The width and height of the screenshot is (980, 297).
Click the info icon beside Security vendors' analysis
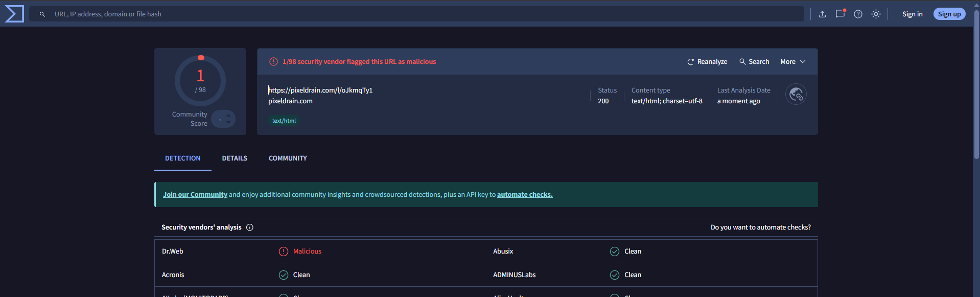point(250,227)
